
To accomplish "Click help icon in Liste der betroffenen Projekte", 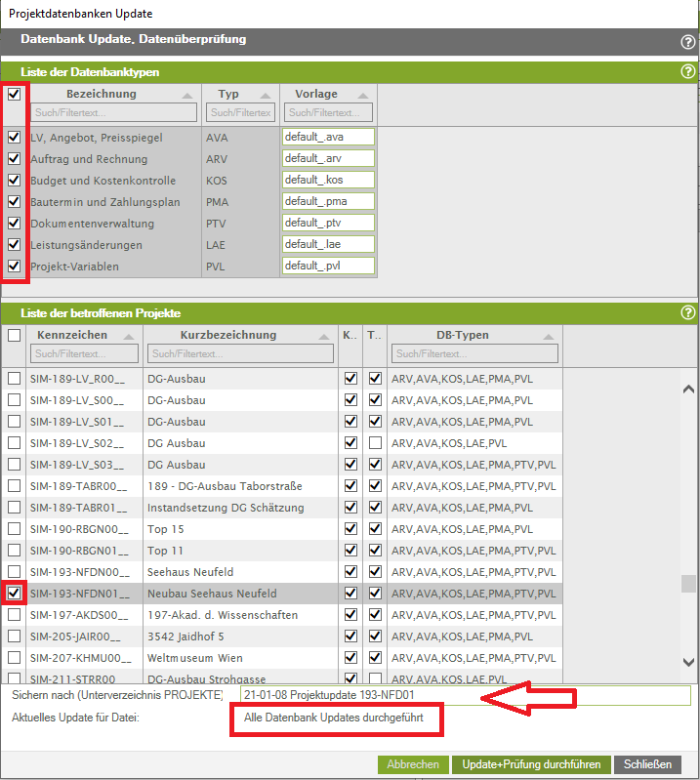I will coord(687,313).
